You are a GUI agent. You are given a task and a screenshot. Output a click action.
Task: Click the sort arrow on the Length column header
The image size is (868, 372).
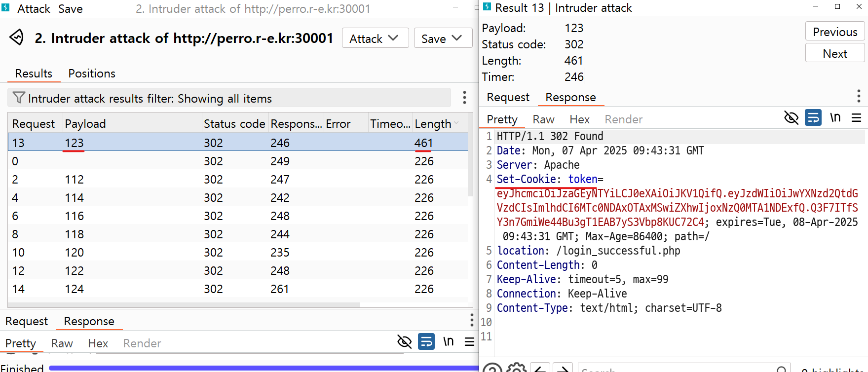(x=456, y=123)
